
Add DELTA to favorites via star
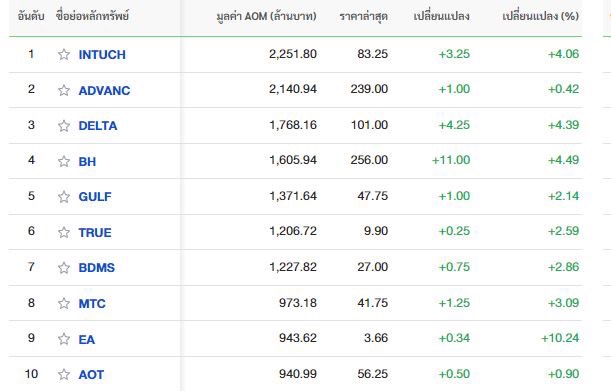(x=64, y=126)
